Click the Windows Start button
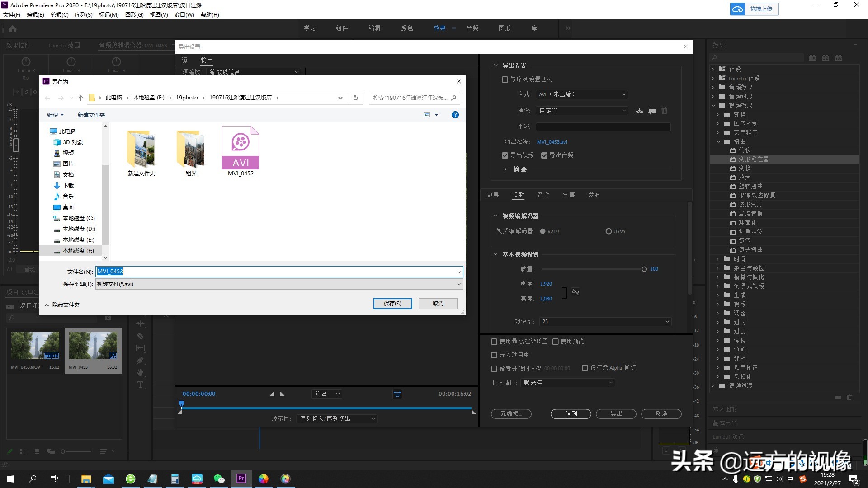The width and height of the screenshot is (868, 488). (x=11, y=479)
